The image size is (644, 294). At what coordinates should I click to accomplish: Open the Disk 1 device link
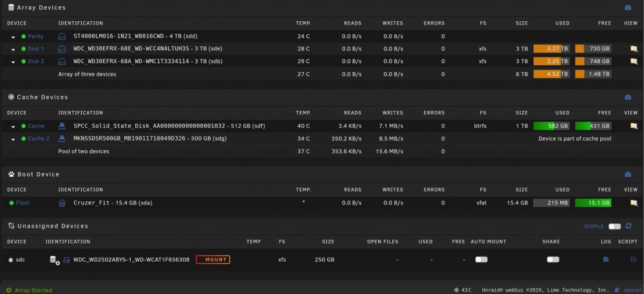click(x=35, y=49)
